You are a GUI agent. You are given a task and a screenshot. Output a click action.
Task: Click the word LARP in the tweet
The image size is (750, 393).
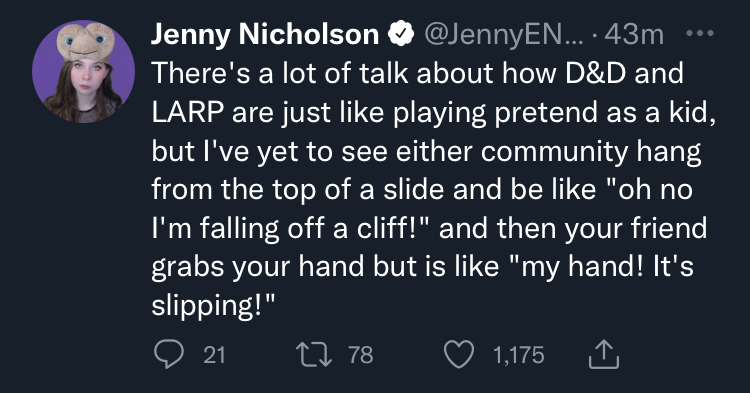pyautogui.click(x=188, y=112)
